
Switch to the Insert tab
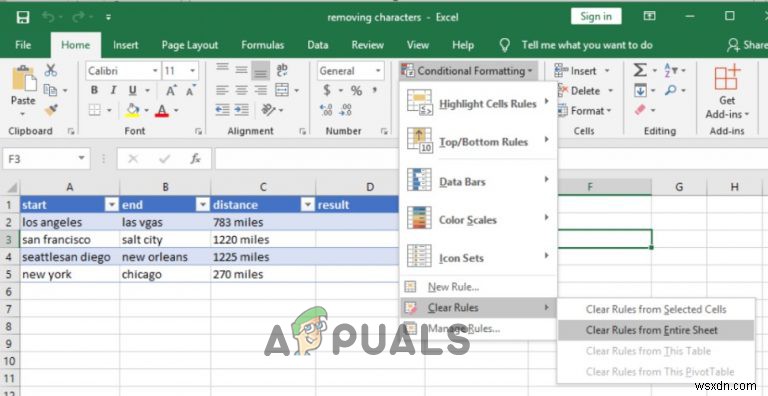tap(125, 45)
